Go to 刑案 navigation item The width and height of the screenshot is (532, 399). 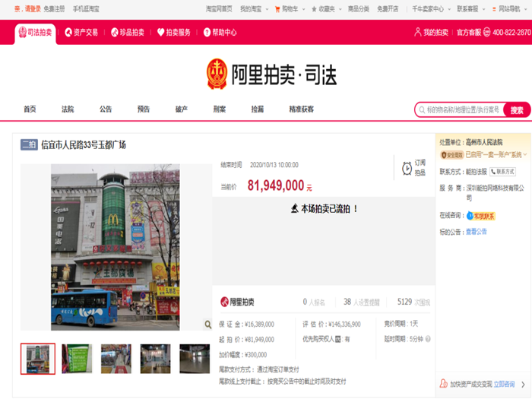(x=220, y=109)
